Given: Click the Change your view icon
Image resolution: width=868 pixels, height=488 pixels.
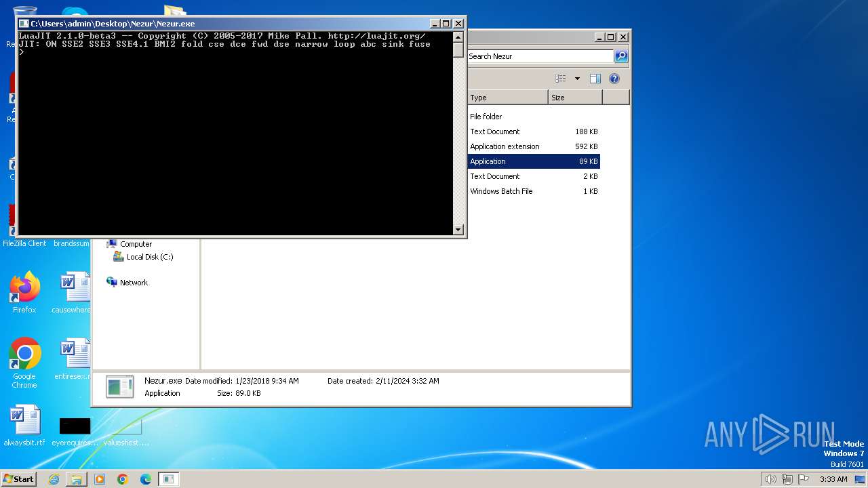Looking at the screenshot, I should pos(561,79).
